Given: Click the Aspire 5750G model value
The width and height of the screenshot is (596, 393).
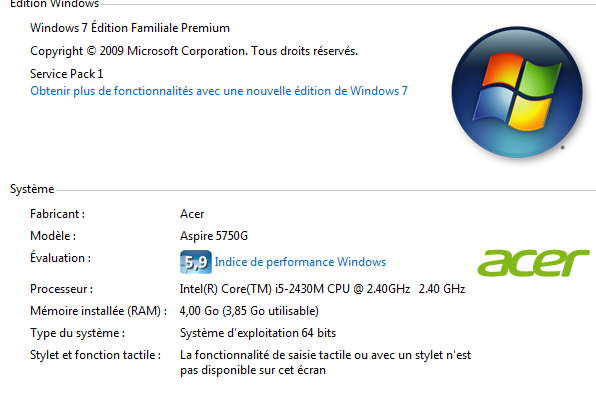Looking at the screenshot, I should pyautogui.click(x=214, y=236).
